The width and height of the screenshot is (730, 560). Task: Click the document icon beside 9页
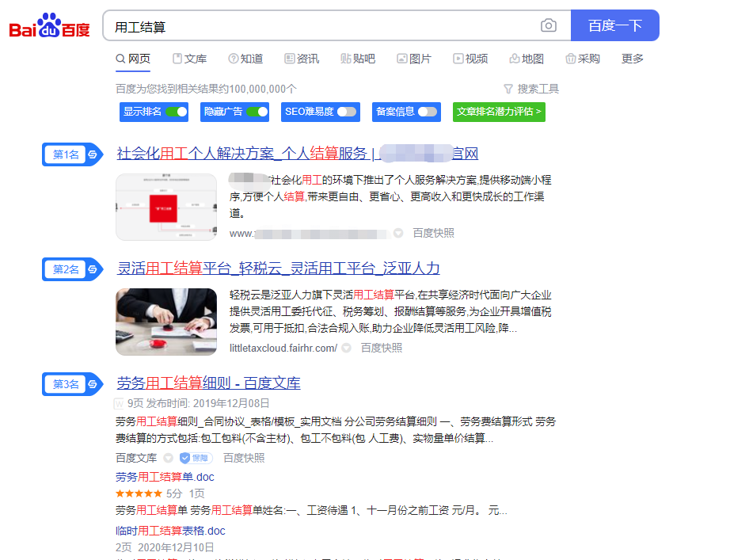pyautogui.click(x=120, y=403)
